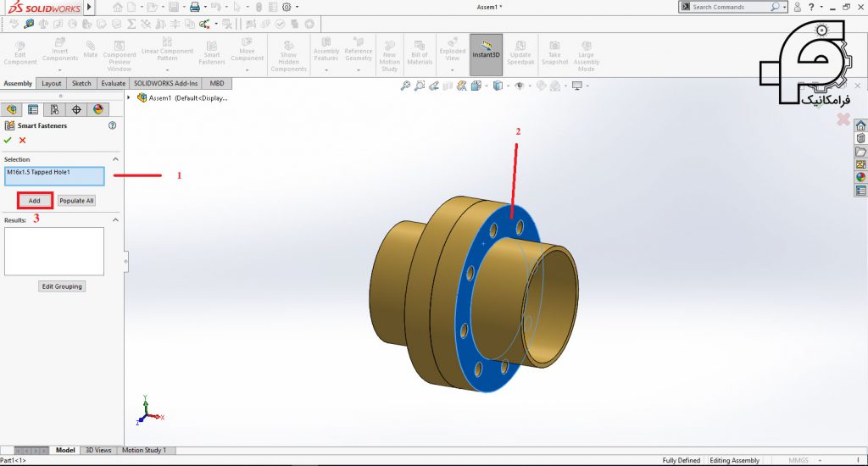This screenshot has width=868, height=466.
Task: Open Linear Component Pattern dropdown arrow
Action: tap(167, 69)
